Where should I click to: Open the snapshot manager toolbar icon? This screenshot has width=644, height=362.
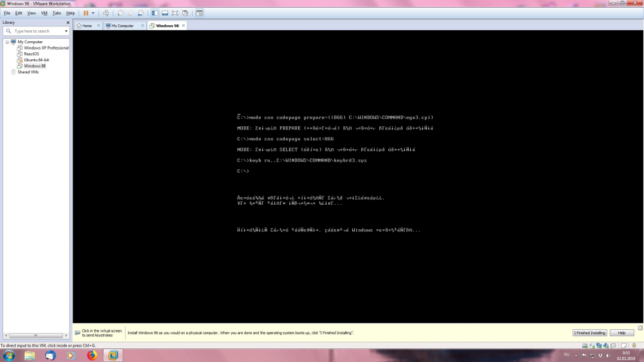141,13
